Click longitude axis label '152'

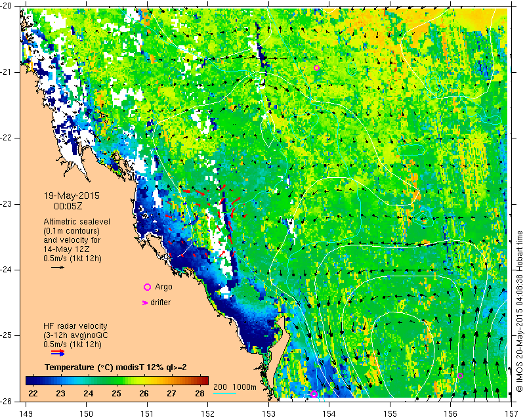point(208,414)
